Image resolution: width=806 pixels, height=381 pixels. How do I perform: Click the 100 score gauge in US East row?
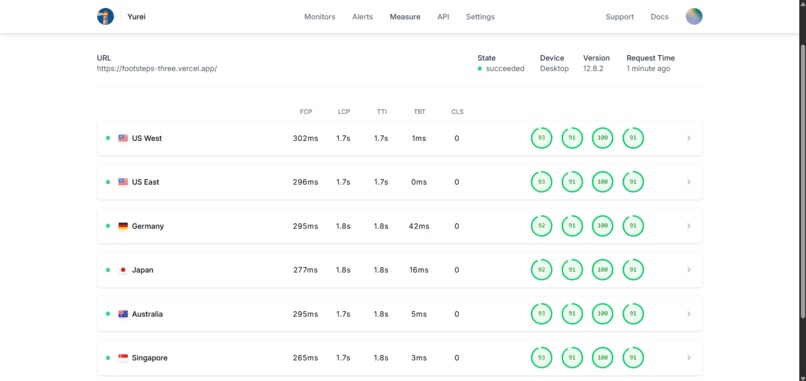602,182
